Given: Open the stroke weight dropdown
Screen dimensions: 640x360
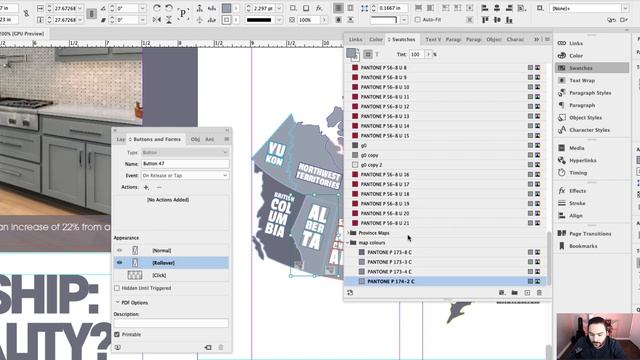Looking at the screenshot, I should 279,8.
